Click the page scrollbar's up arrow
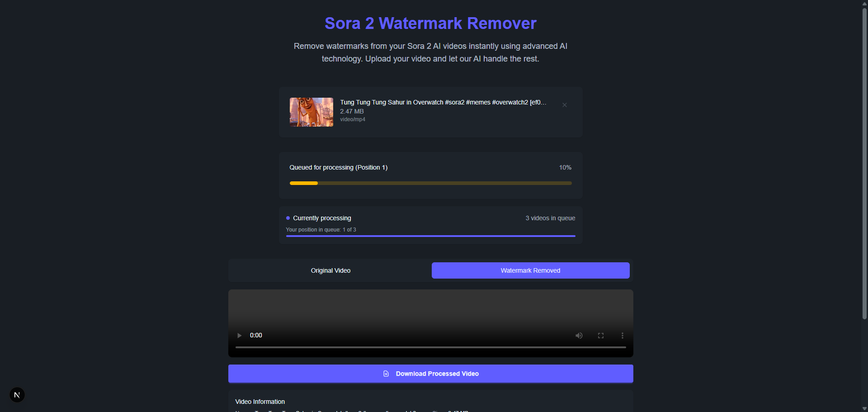This screenshot has width=868, height=412. 864,4
